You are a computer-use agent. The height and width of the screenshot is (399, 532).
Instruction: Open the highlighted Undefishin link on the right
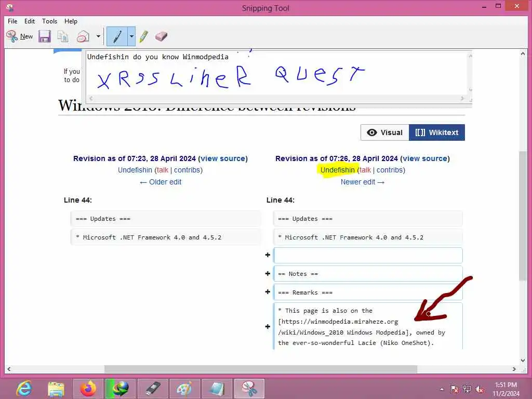337,170
